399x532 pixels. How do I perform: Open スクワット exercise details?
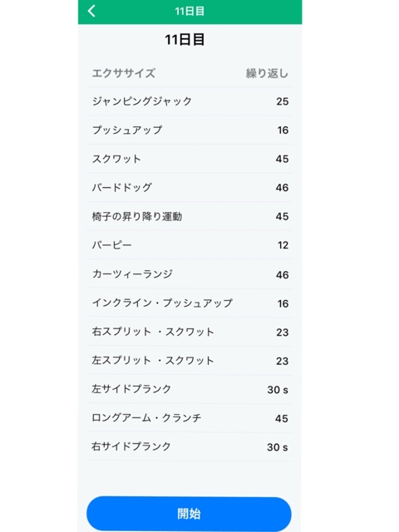[x=190, y=159]
